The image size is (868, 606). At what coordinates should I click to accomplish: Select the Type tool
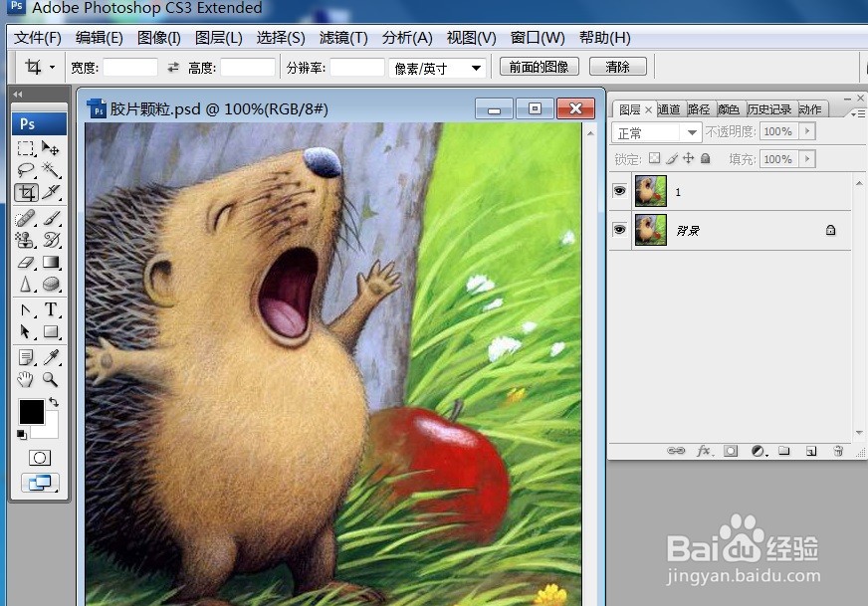point(51,309)
